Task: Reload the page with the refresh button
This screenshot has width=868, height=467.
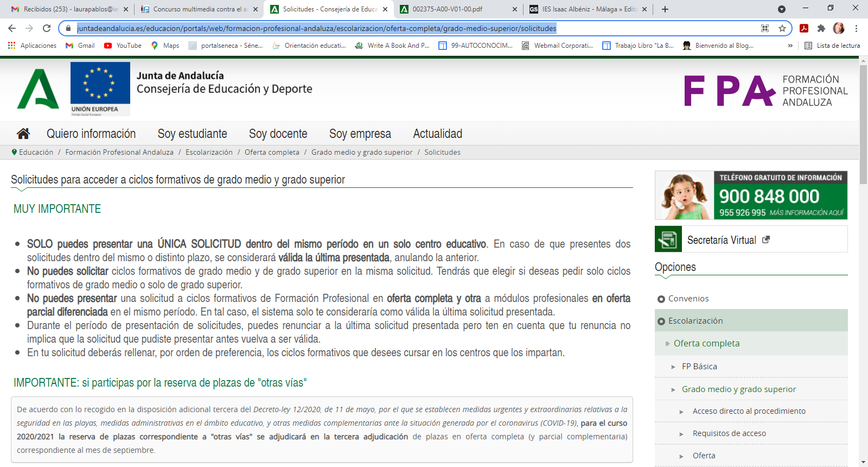Action: point(47,28)
